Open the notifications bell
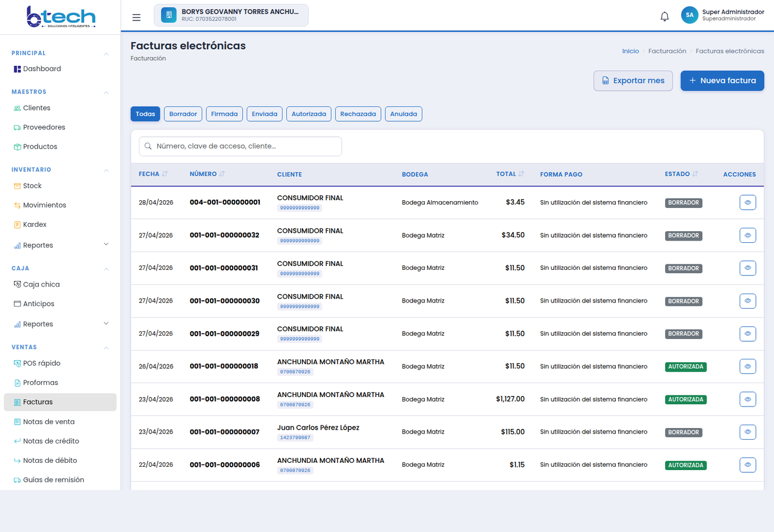 pyautogui.click(x=665, y=17)
